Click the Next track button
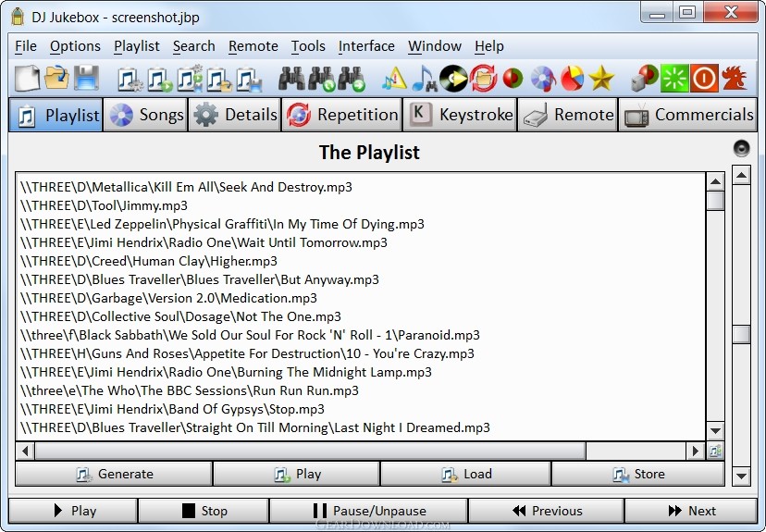 pyautogui.click(x=691, y=511)
